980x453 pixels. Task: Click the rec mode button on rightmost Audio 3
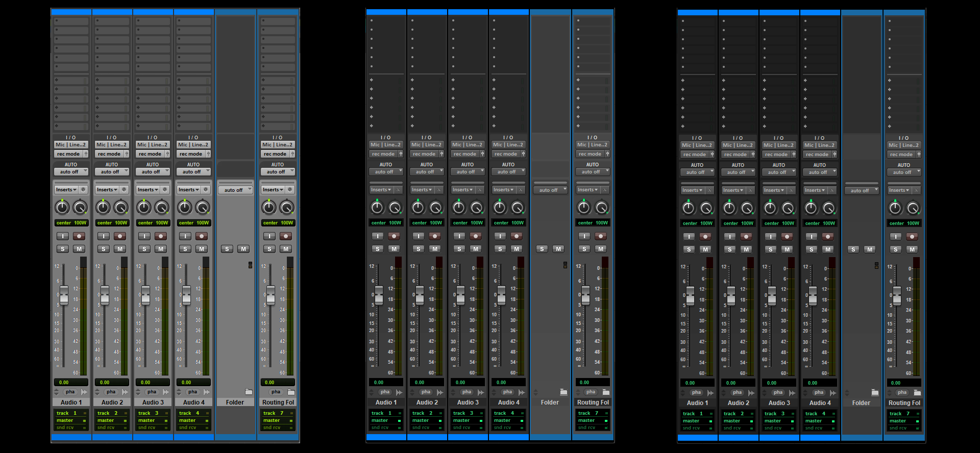click(x=776, y=155)
